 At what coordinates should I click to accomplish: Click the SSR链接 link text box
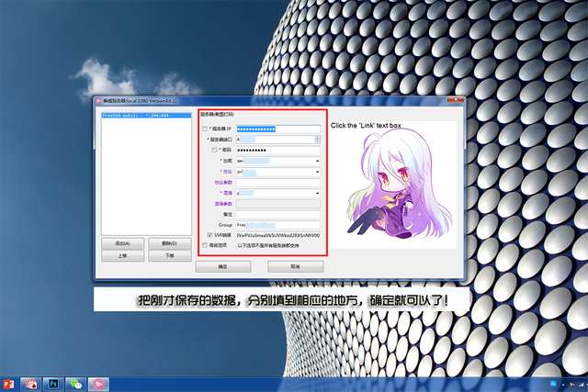tap(278, 235)
